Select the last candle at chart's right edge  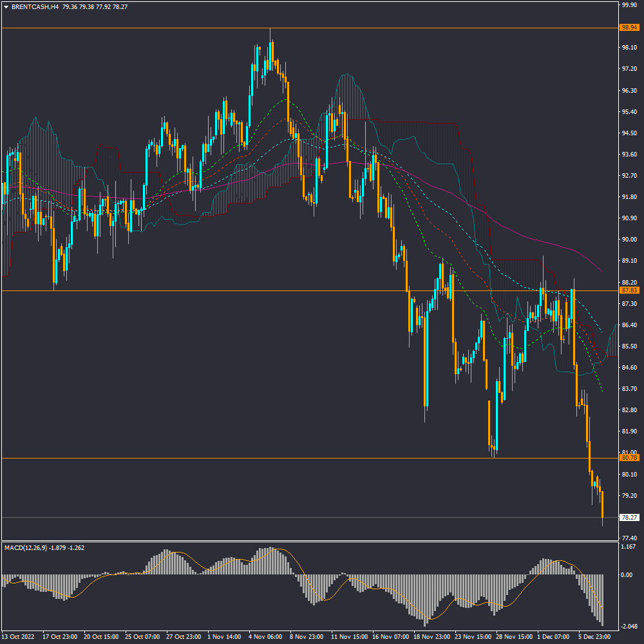click(x=603, y=504)
